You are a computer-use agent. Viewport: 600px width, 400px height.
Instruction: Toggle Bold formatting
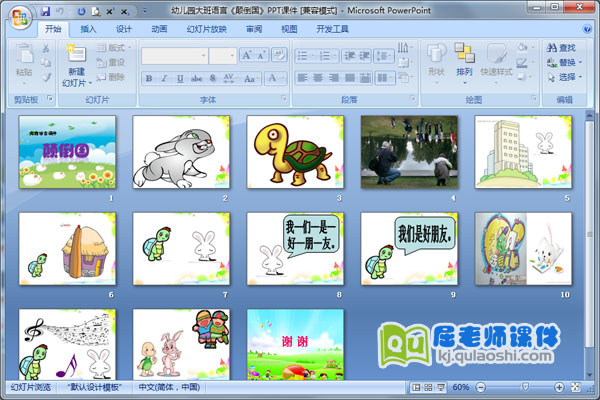click(x=148, y=78)
